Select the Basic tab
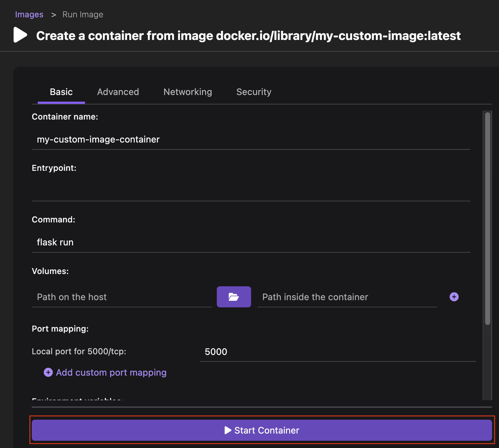The height and width of the screenshot is (448, 499). click(61, 92)
